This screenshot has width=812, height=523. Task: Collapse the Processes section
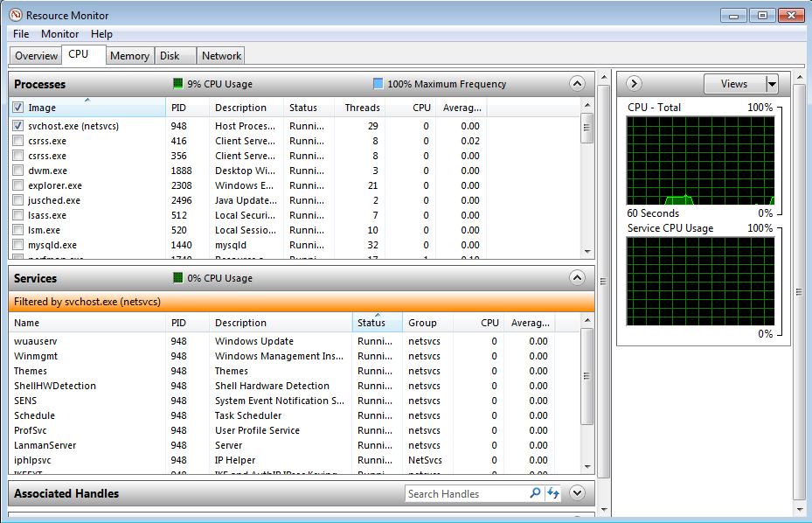(x=577, y=84)
